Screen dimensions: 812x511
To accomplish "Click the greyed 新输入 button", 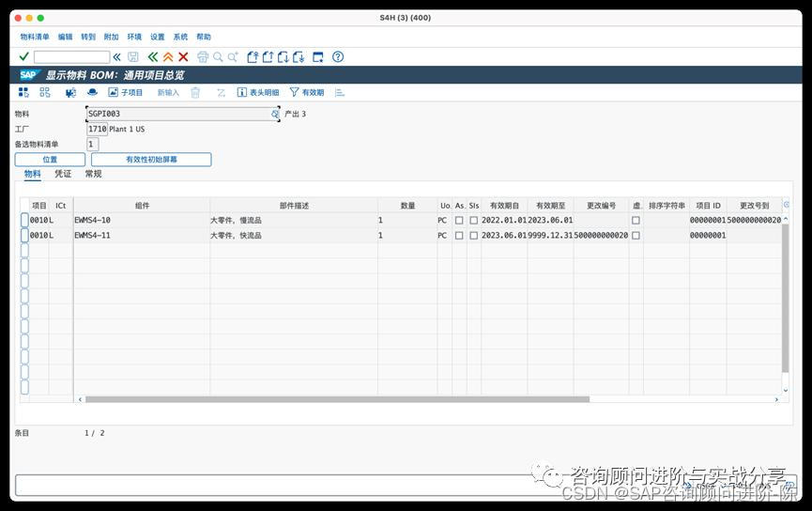I will click(x=168, y=92).
